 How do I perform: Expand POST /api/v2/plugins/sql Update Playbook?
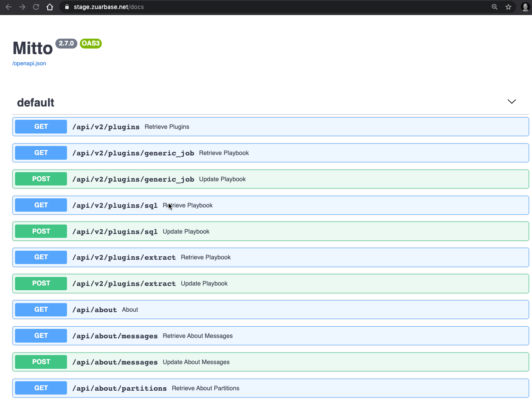click(271, 231)
